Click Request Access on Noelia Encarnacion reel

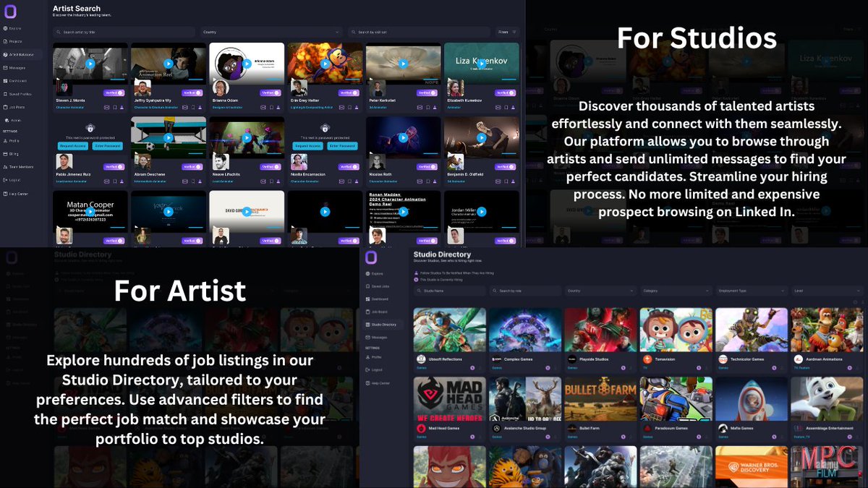tap(307, 146)
